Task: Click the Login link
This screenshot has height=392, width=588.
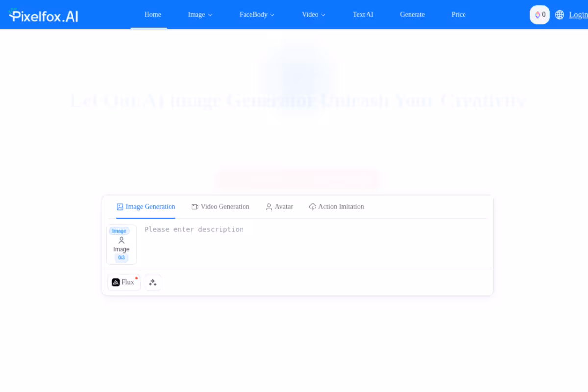Action: (578, 15)
